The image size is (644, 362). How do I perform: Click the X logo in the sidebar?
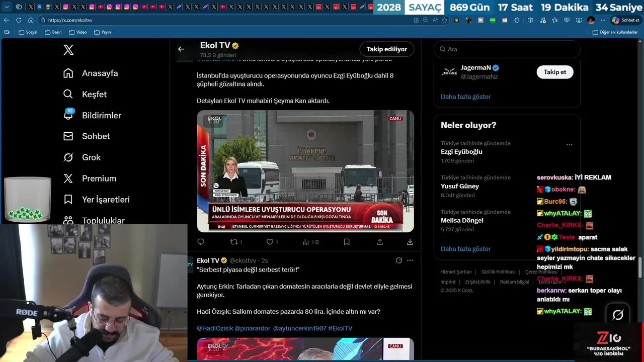pyautogui.click(x=68, y=50)
